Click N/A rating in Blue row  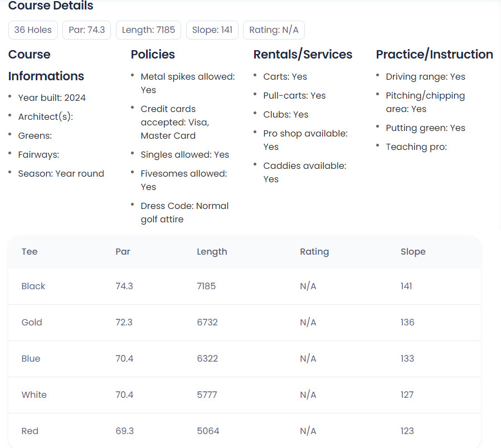coord(308,358)
